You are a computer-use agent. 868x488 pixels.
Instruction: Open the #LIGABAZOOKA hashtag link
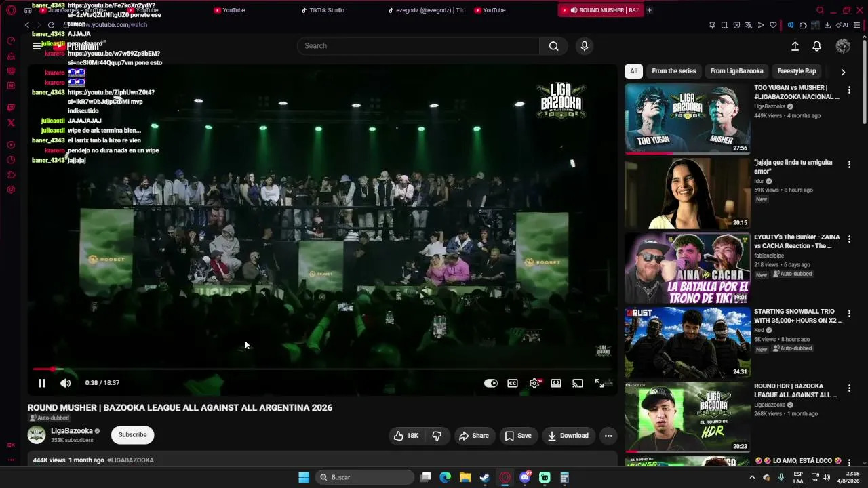131,460
